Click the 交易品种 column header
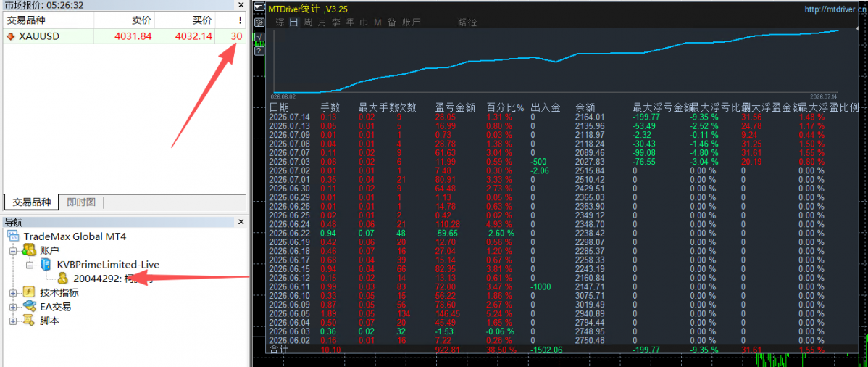 pyautogui.click(x=48, y=20)
